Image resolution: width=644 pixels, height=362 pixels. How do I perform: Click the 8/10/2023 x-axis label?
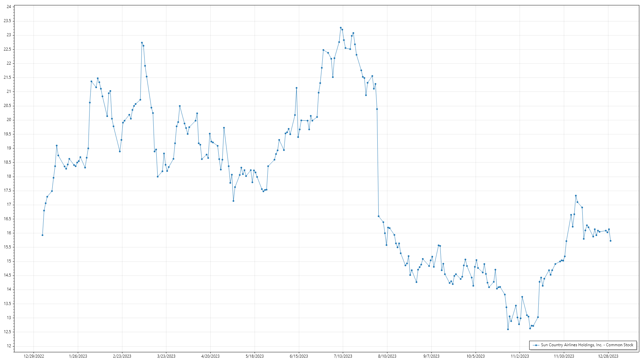[387, 356]
